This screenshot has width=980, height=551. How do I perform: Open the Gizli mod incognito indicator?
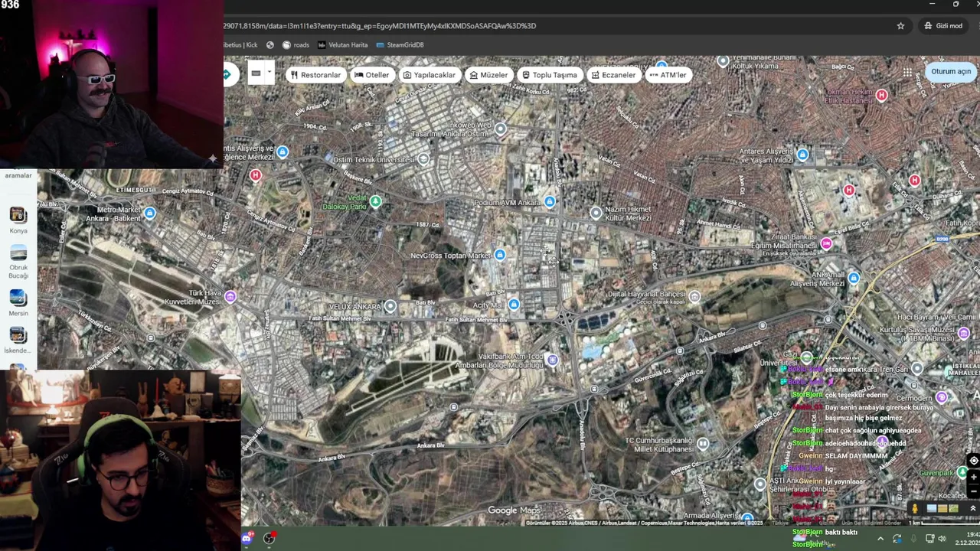pyautogui.click(x=943, y=25)
